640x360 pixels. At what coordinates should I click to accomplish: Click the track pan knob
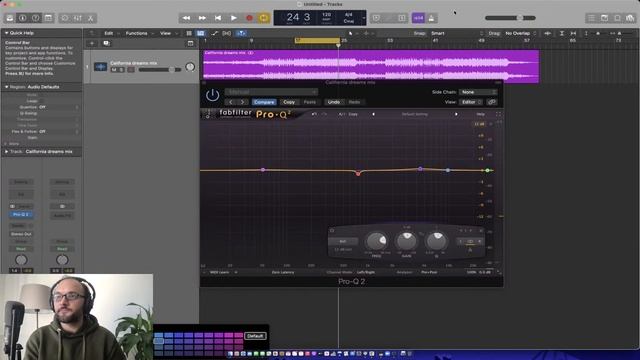(190, 67)
